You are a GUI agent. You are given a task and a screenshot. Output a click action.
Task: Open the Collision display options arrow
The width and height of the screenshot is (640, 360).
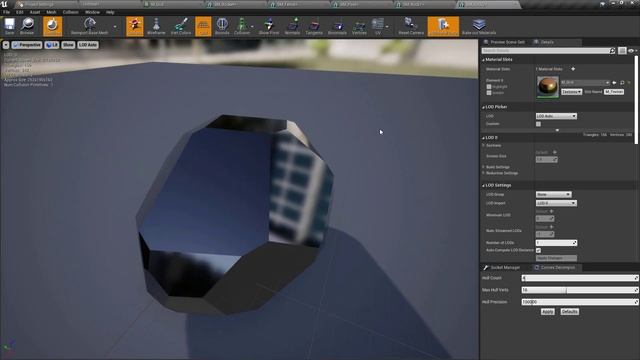click(x=252, y=27)
